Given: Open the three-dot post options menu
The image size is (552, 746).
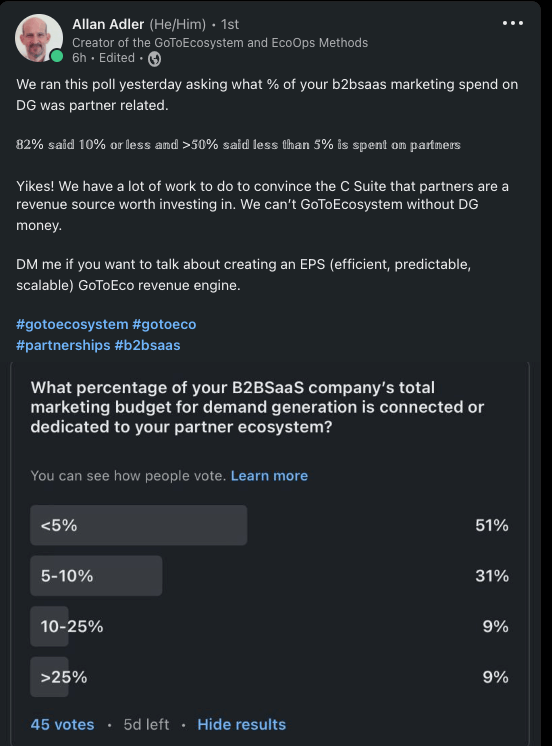Looking at the screenshot, I should (513, 23).
